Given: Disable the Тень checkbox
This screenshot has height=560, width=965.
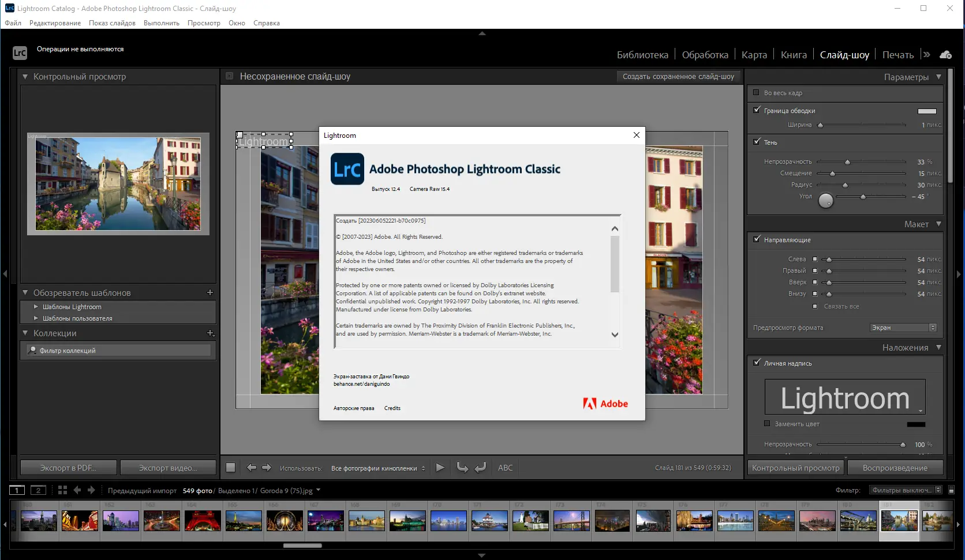Looking at the screenshot, I should (x=757, y=142).
